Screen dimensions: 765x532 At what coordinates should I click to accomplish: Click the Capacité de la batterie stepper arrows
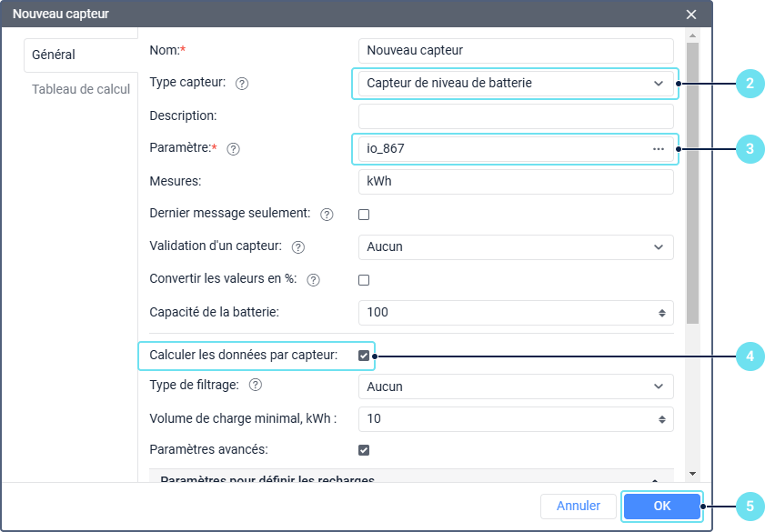662,313
